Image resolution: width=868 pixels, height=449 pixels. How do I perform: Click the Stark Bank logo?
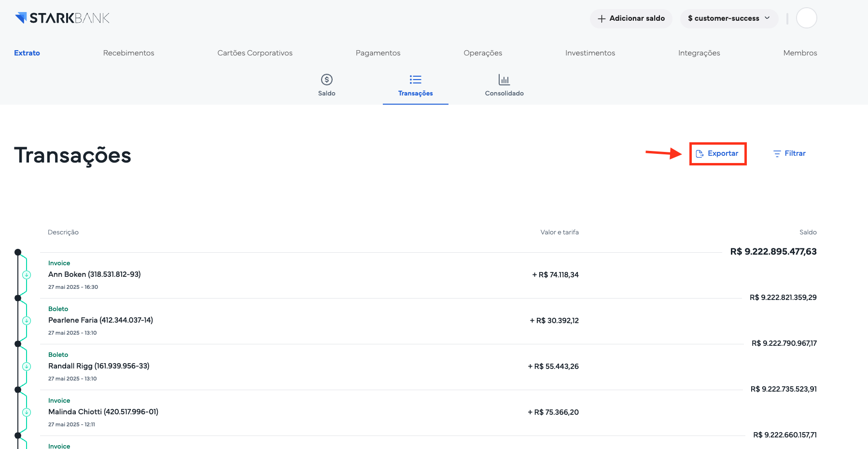pyautogui.click(x=62, y=18)
